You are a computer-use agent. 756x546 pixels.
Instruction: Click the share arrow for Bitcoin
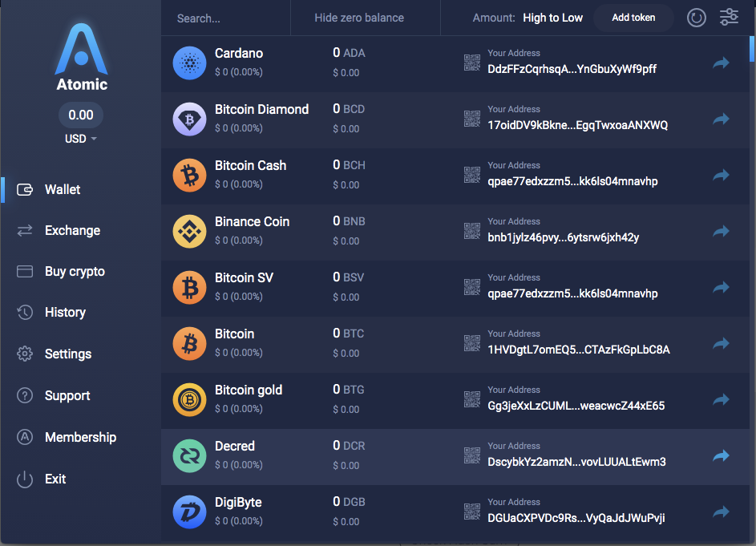pyautogui.click(x=721, y=343)
